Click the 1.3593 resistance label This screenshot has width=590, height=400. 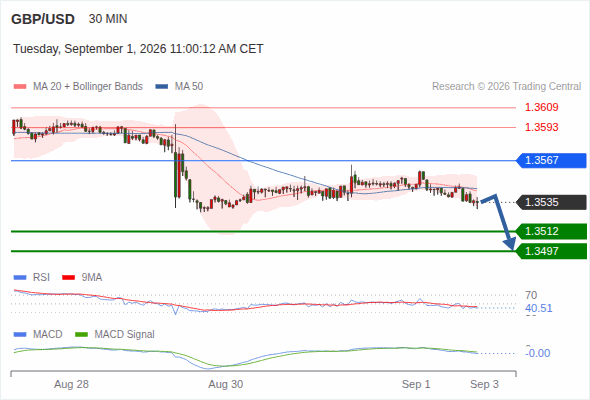541,127
